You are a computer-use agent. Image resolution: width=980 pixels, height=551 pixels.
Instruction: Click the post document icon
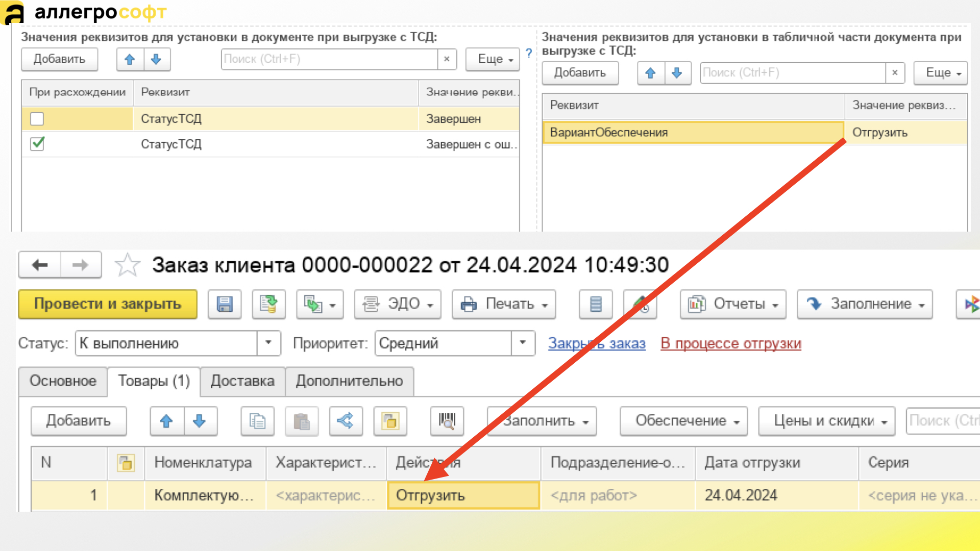268,304
